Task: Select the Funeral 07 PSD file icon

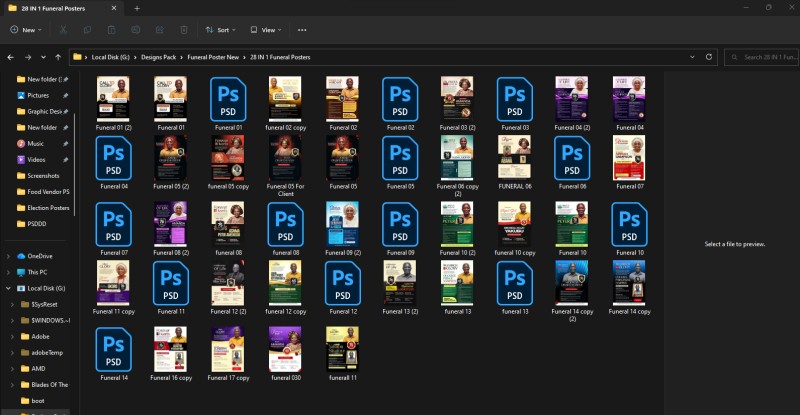Action: [113, 225]
